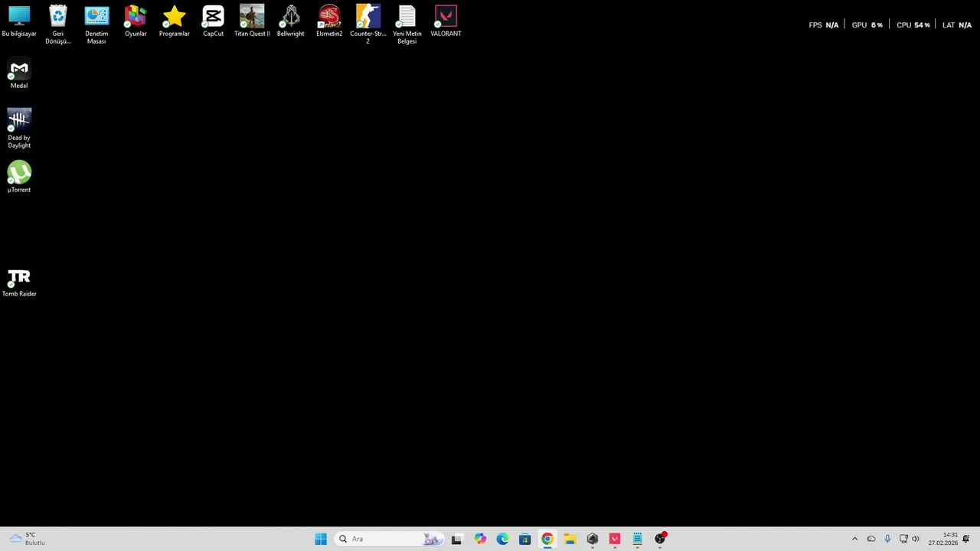This screenshot has width=980, height=551.
Task: Open OBS Studio from the taskbar
Action: pyautogui.click(x=660, y=539)
